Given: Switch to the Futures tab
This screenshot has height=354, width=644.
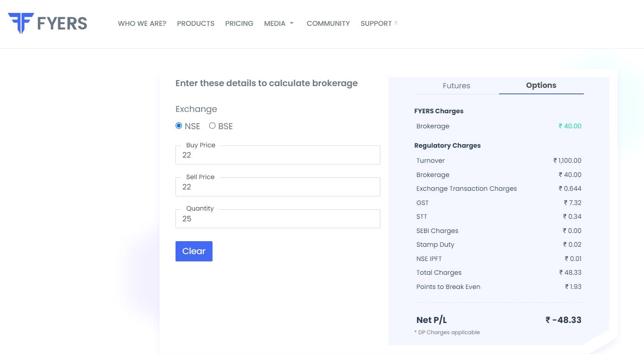Looking at the screenshot, I should click(x=456, y=86).
